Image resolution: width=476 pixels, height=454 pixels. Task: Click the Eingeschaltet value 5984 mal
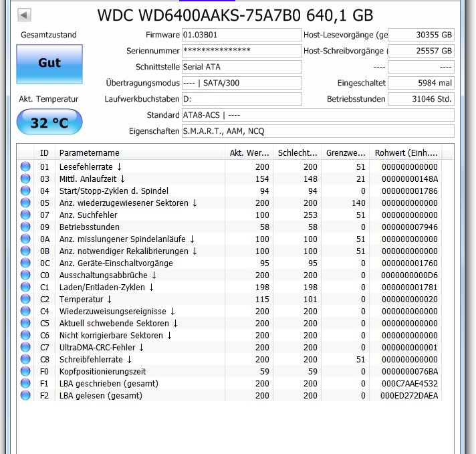click(x=421, y=83)
